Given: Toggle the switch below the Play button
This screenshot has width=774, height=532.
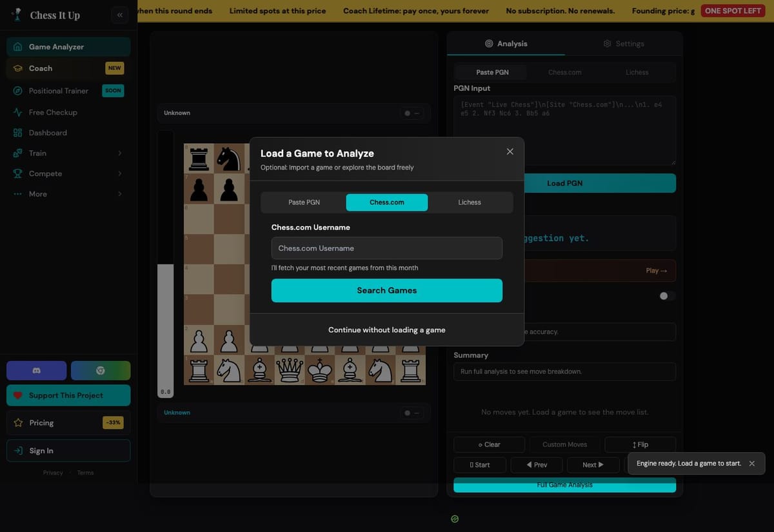Looking at the screenshot, I should coord(667,296).
